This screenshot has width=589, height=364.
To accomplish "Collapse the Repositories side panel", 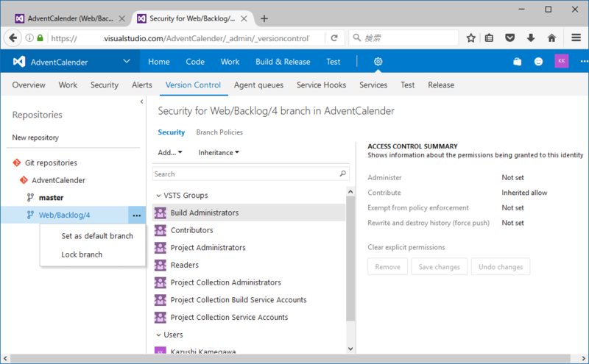I will pos(141,101).
